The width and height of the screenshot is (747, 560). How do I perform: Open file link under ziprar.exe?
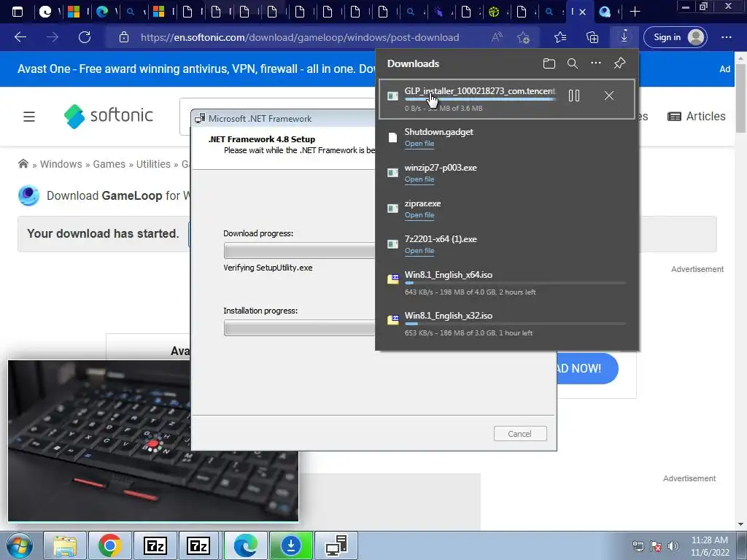click(x=419, y=215)
